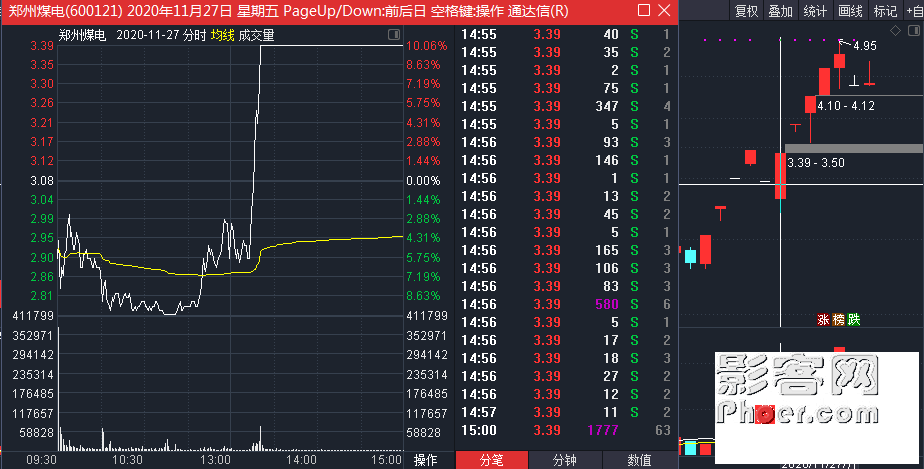This screenshot has width=924, height=469.
Task: Click the 10.06% label on the right axis
Action: point(427,46)
